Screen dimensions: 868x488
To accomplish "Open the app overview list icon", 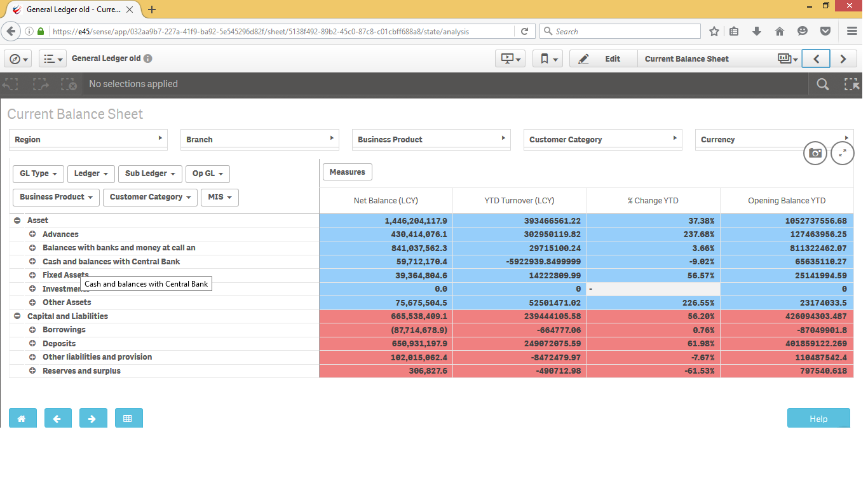I will [52, 58].
